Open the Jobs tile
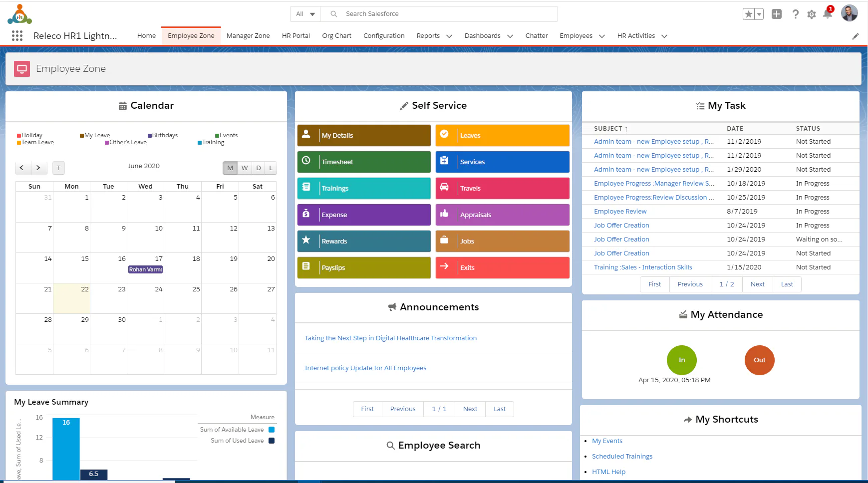Screen dimensions: 868x483 coord(502,241)
